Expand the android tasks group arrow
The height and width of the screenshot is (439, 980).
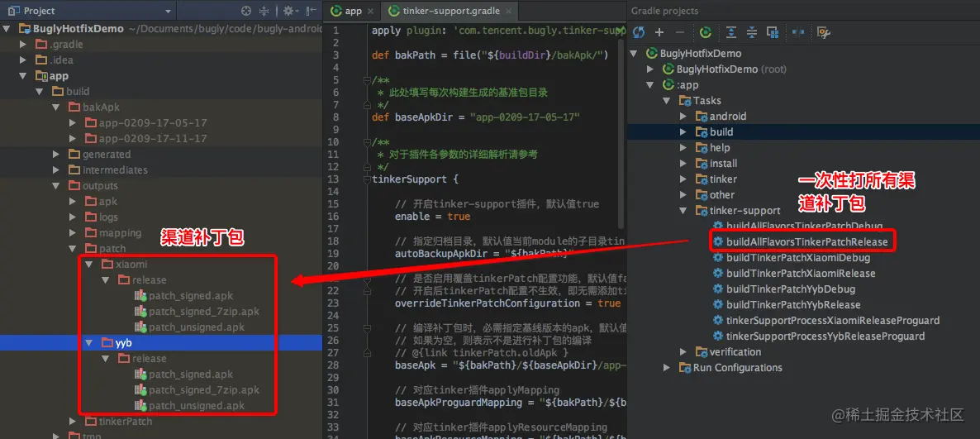pyautogui.click(x=683, y=117)
